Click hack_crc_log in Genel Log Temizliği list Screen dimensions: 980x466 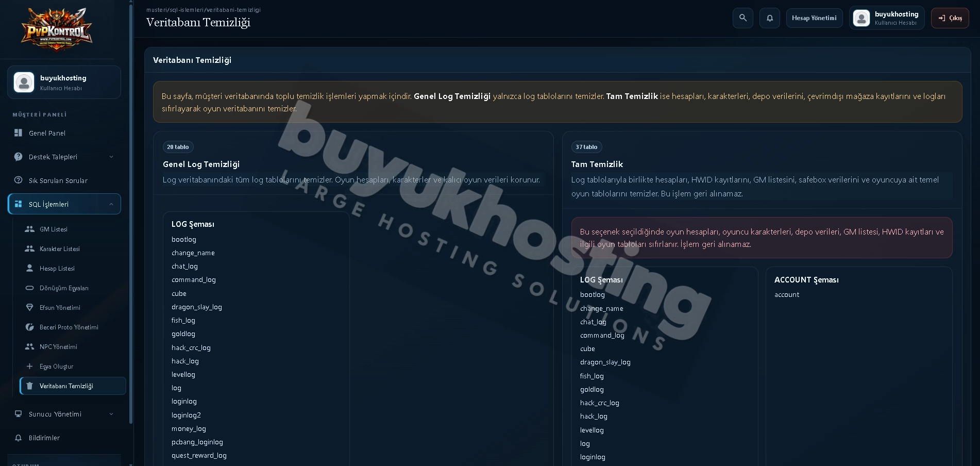[x=191, y=348]
